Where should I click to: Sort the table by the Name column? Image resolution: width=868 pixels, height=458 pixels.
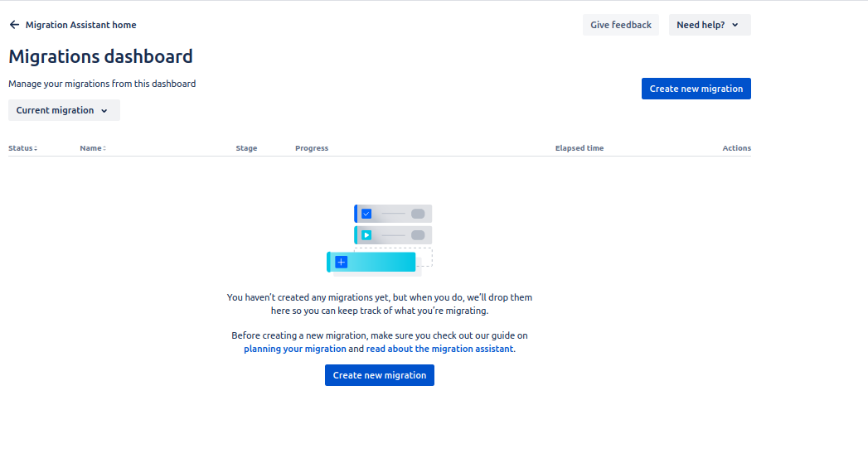coord(93,148)
